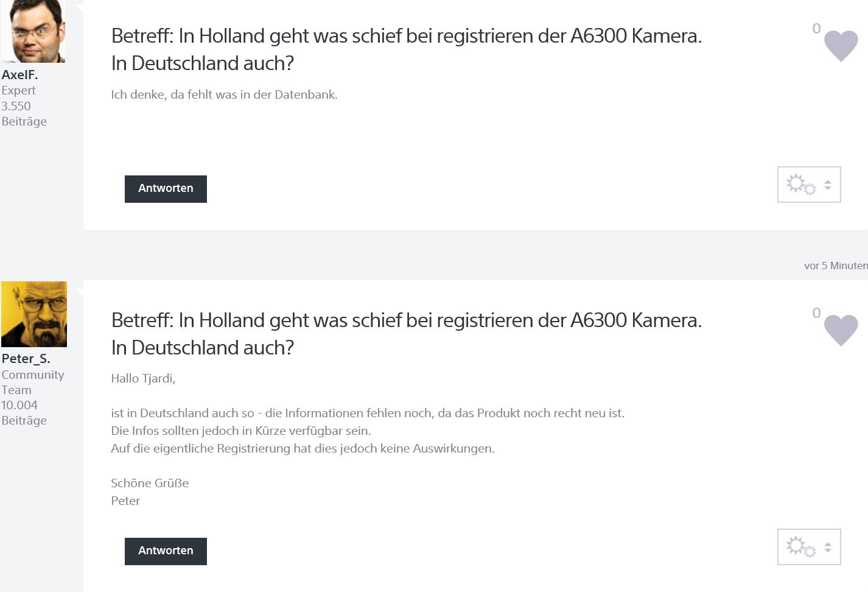The image size is (868, 592).
Task: Expand gear options menu on Peter_S's reply
Action: click(x=808, y=547)
